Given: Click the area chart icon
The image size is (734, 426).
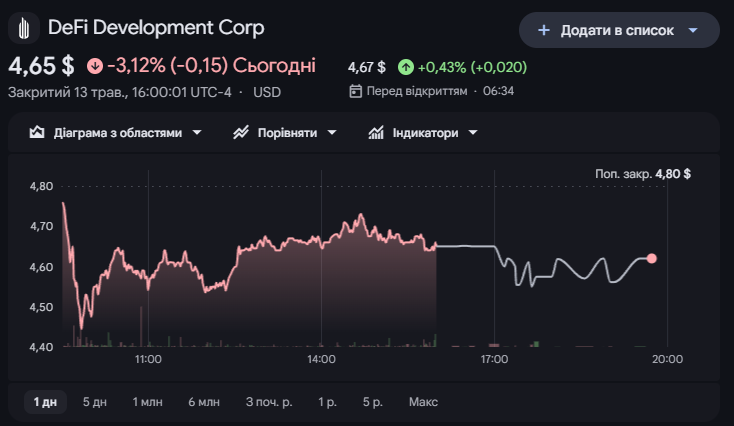Looking at the screenshot, I should point(37,132).
